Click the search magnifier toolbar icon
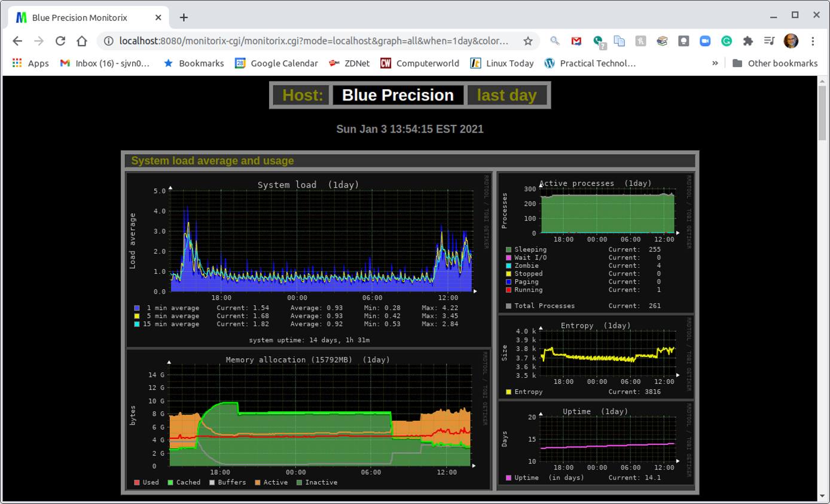 point(554,41)
